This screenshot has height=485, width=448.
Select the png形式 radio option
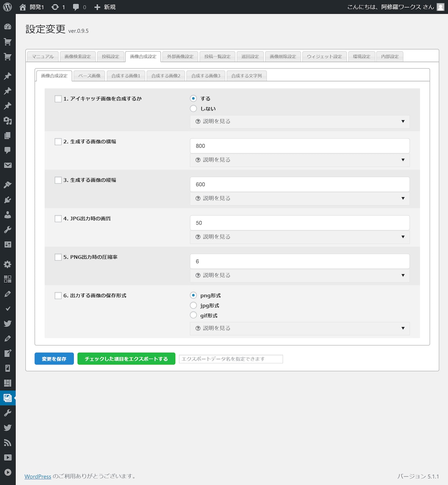coord(193,295)
